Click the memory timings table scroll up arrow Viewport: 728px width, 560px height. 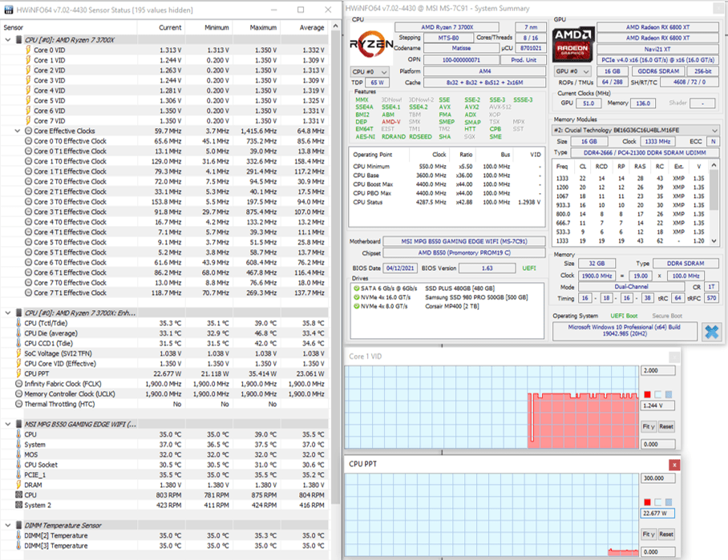[x=714, y=165]
